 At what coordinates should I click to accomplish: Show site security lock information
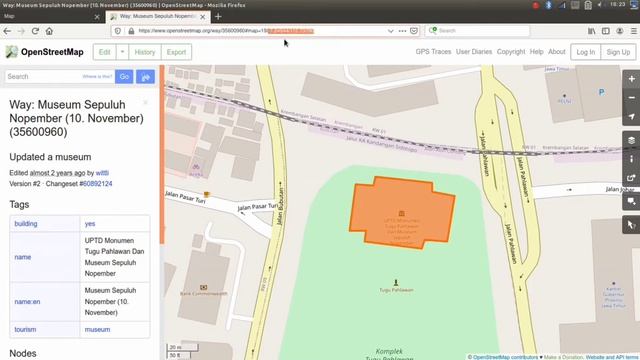pos(131,31)
